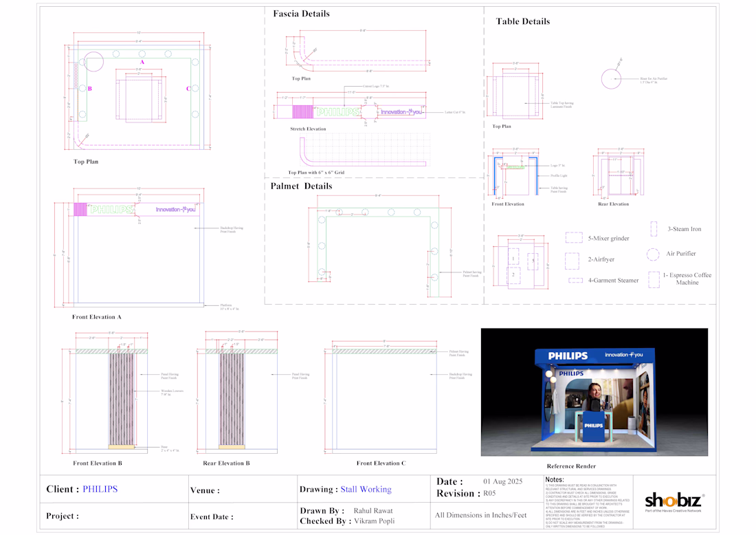Screen dimensions: 756x535
Task: Click the 'Palmet Details' heading
Action: 301,186
